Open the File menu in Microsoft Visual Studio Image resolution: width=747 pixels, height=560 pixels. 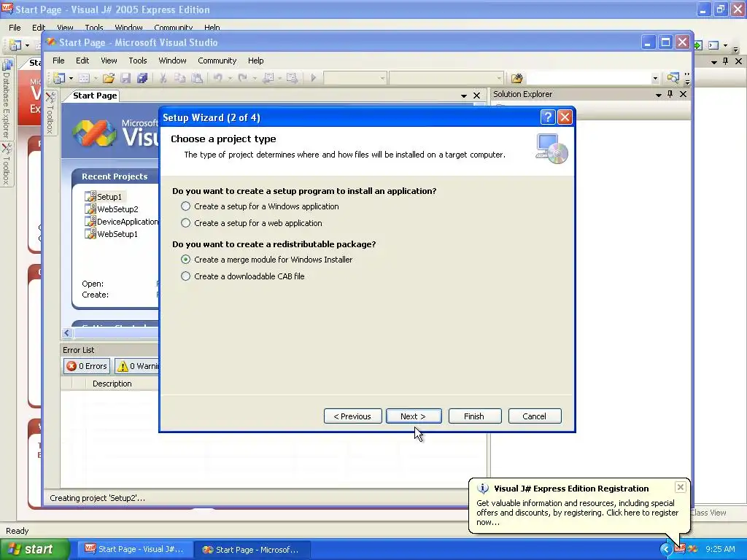pyautogui.click(x=58, y=61)
